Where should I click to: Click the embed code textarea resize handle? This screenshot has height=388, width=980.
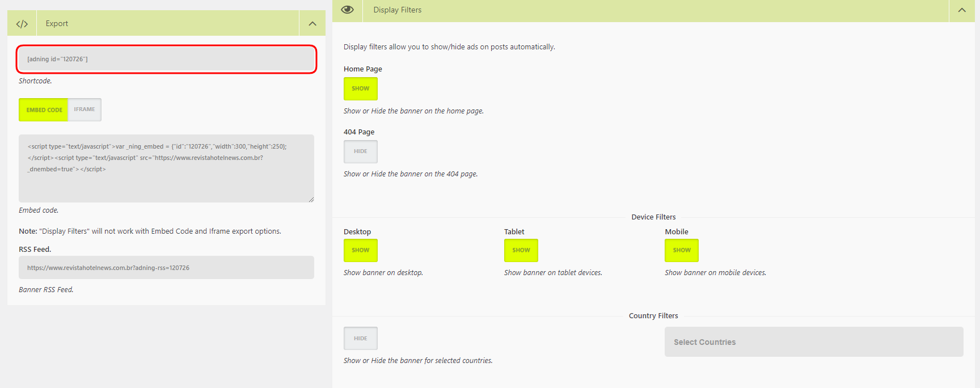(311, 199)
